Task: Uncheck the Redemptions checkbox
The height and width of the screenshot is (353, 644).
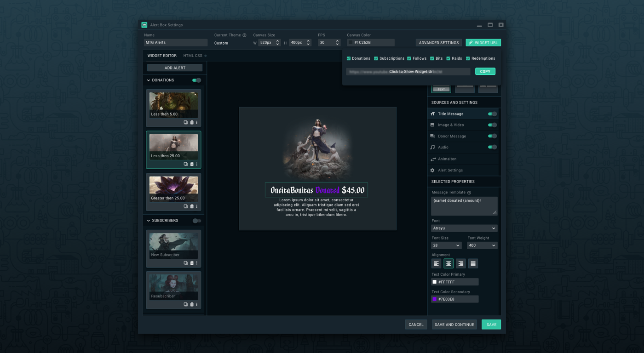Action: point(468,58)
